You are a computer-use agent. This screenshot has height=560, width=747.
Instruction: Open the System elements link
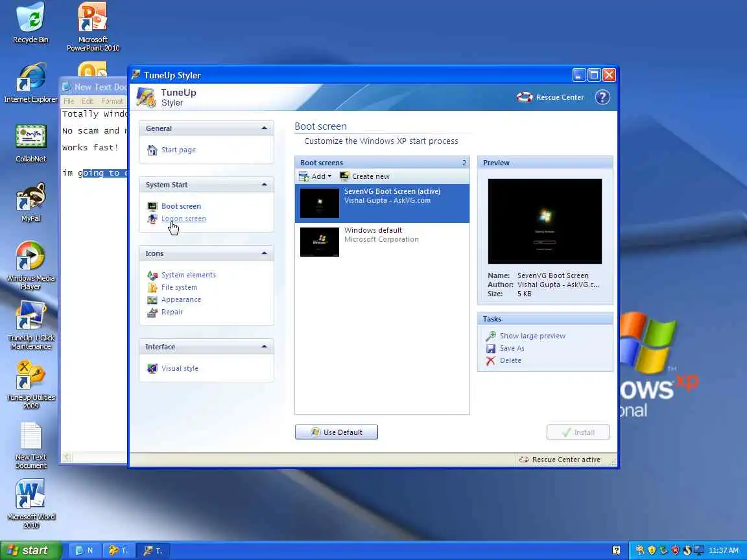[189, 275]
